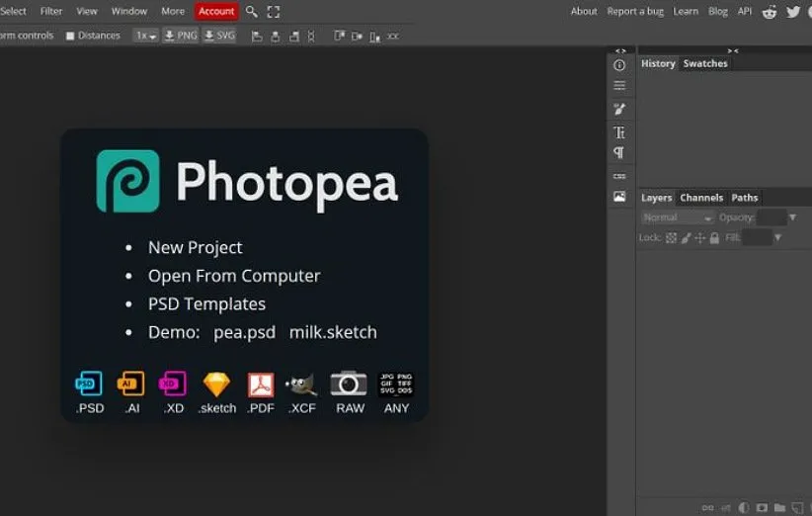
Task: Click the search magnifier icon
Action: click(252, 12)
